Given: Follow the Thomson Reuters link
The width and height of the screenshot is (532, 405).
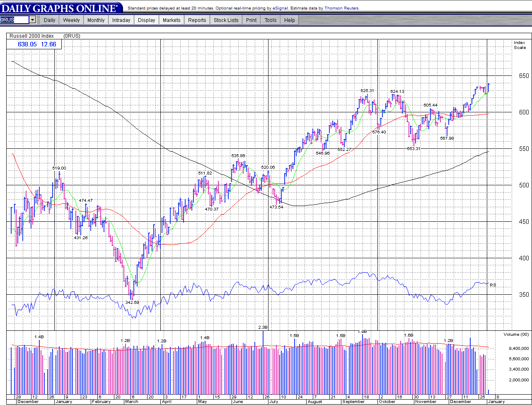Looking at the screenshot, I should pyautogui.click(x=341, y=8).
